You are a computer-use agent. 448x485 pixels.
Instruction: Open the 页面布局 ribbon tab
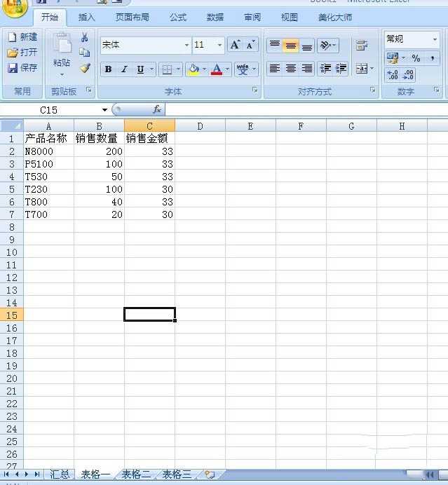tap(132, 18)
